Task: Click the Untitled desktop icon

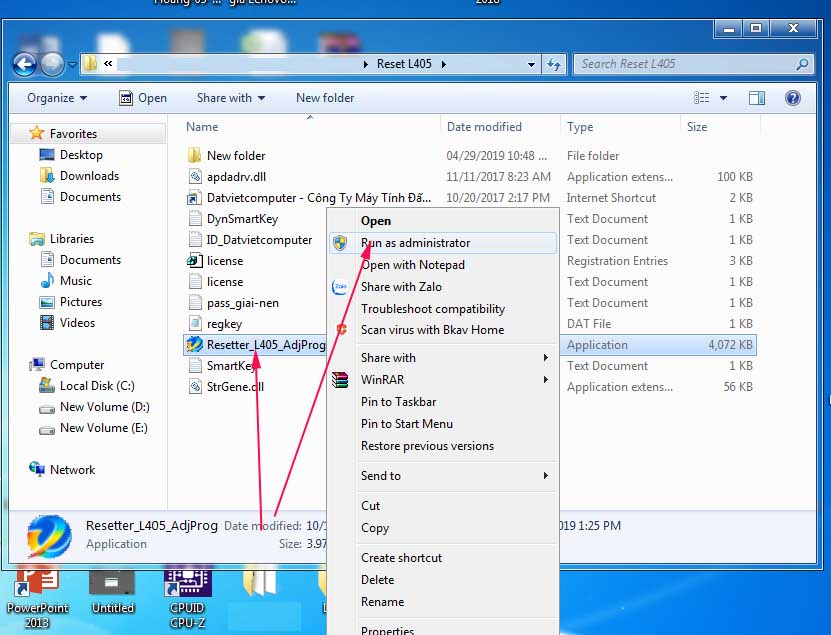Action: tap(112, 584)
